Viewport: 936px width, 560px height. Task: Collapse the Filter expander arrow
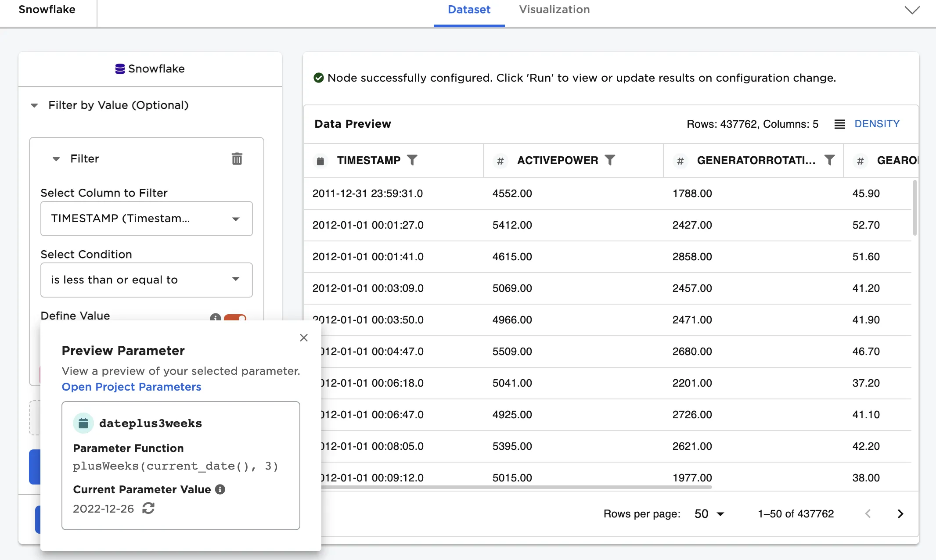click(x=56, y=159)
